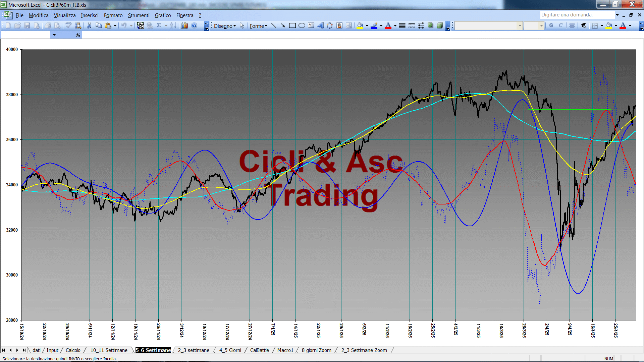Open the Formato menu
The width and height of the screenshot is (644, 362).
[x=113, y=15]
